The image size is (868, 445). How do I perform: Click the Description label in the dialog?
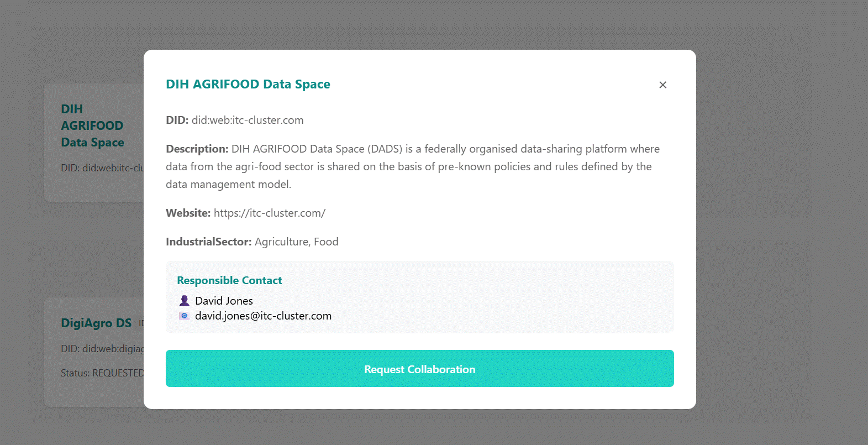tap(197, 149)
